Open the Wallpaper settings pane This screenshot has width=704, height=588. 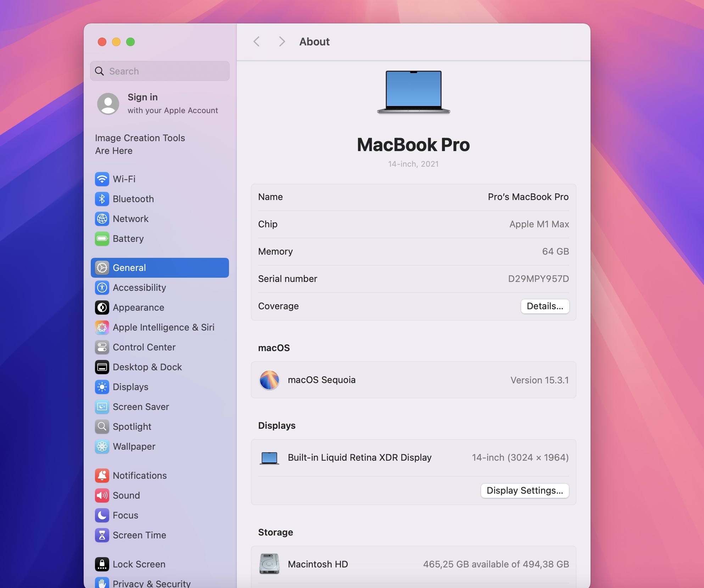tap(134, 446)
